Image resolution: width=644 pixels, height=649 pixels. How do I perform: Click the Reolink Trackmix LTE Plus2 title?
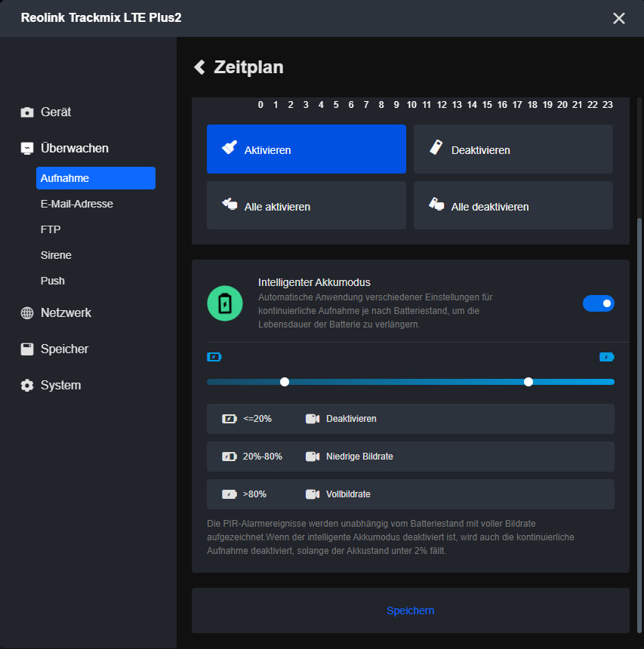coord(101,18)
